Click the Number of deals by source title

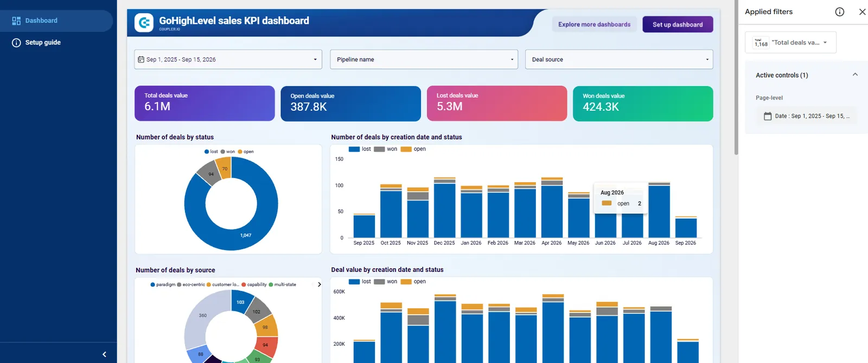point(175,270)
